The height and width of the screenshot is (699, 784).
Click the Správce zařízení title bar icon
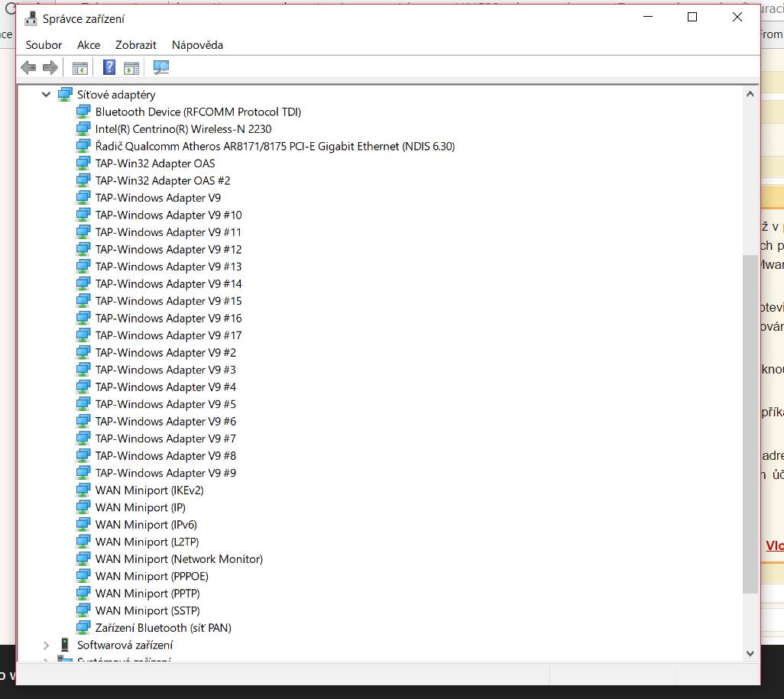coord(31,18)
